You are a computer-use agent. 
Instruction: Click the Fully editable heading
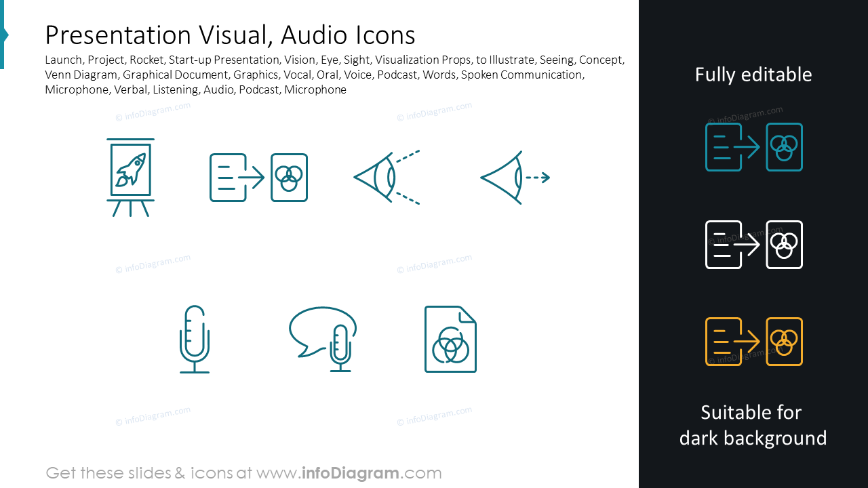tap(753, 75)
